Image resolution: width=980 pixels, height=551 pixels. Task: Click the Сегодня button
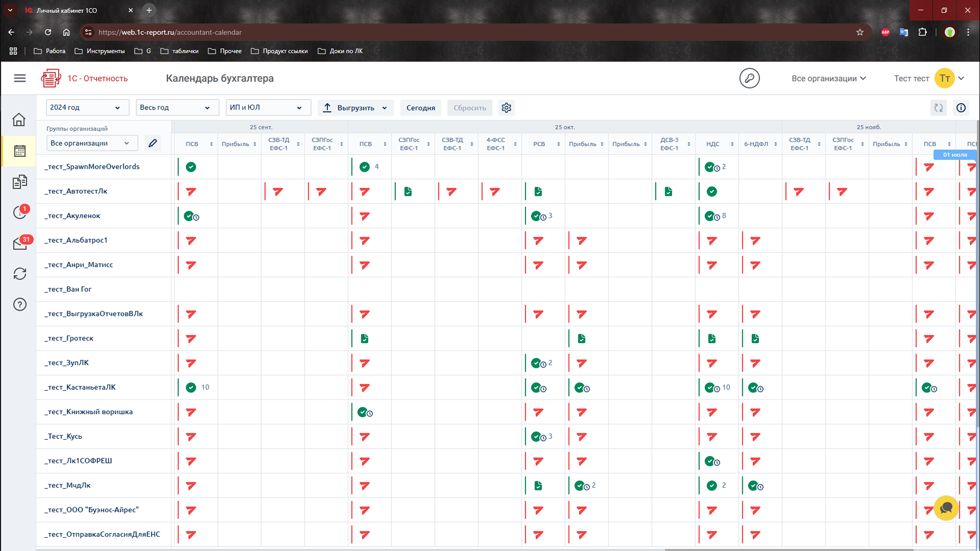[420, 108]
